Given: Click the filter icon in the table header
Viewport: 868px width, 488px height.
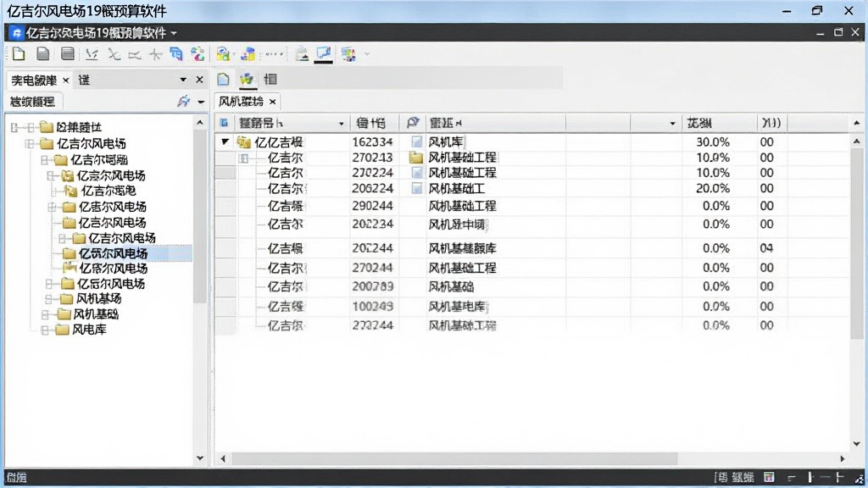Looking at the screenshot, I should [x=413, y=123].
